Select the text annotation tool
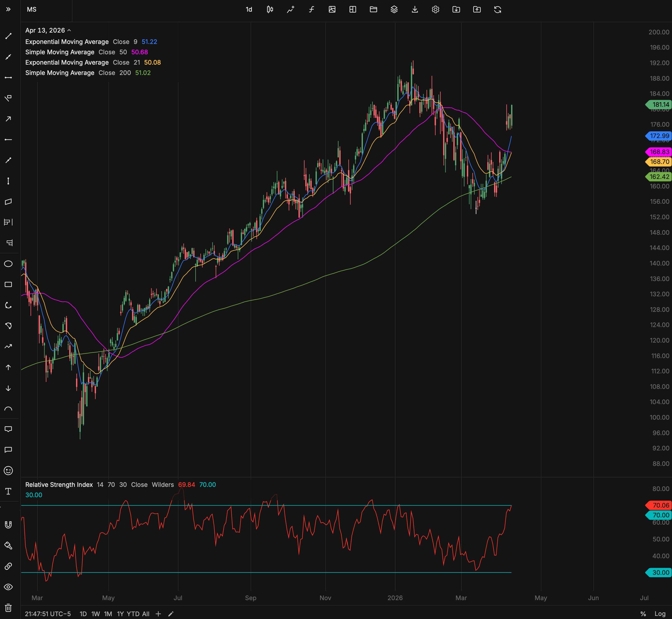The width and height of the screenshot is (672, 619). (x=8, y=491)
